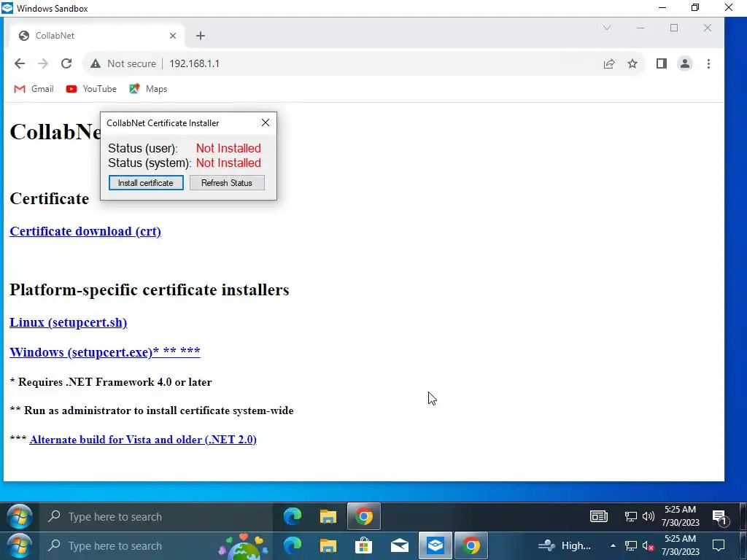Image resolution: width=747 pixels, height=560 pixels.
Task: Open YouTube bookmark
Action: click(91, 89)
